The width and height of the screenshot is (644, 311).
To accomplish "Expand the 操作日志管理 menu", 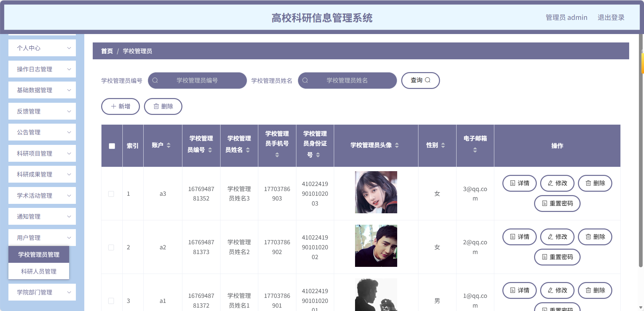I will pos(42,69).
